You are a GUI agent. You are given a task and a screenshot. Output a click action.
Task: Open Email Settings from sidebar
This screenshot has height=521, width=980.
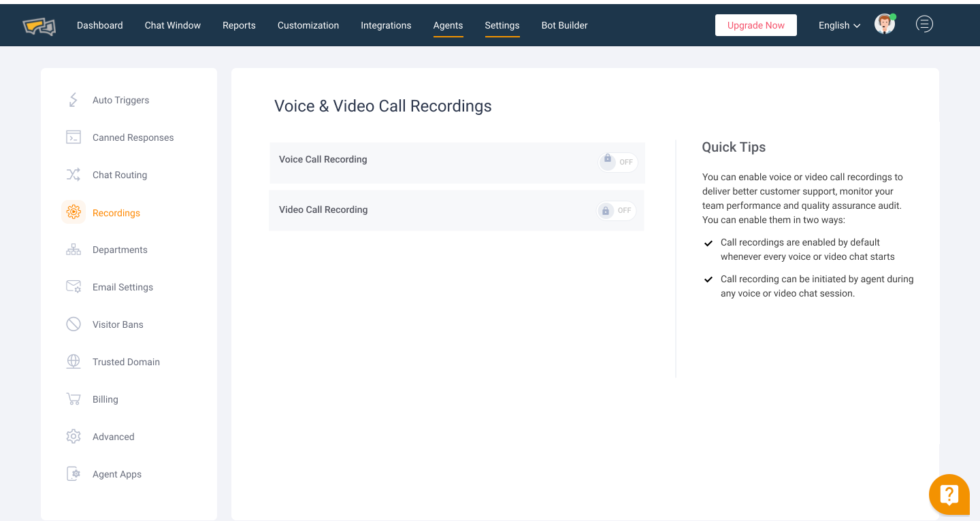[x=122, y=287]
